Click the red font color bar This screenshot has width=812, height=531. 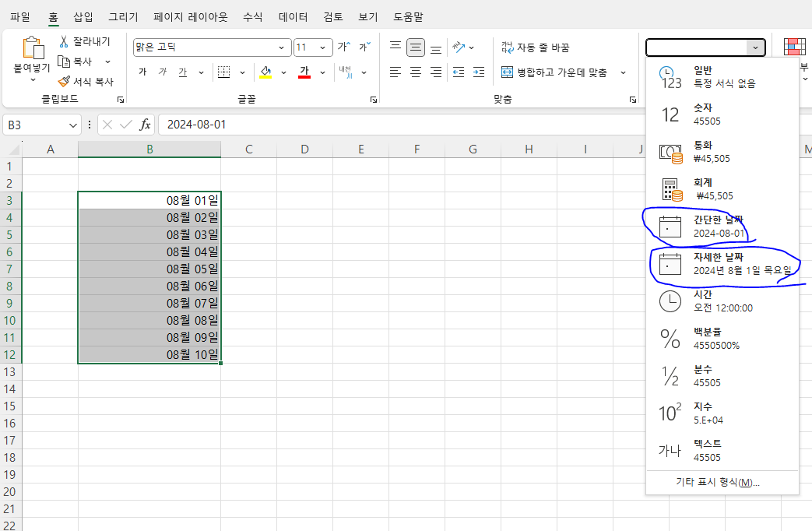304,77
